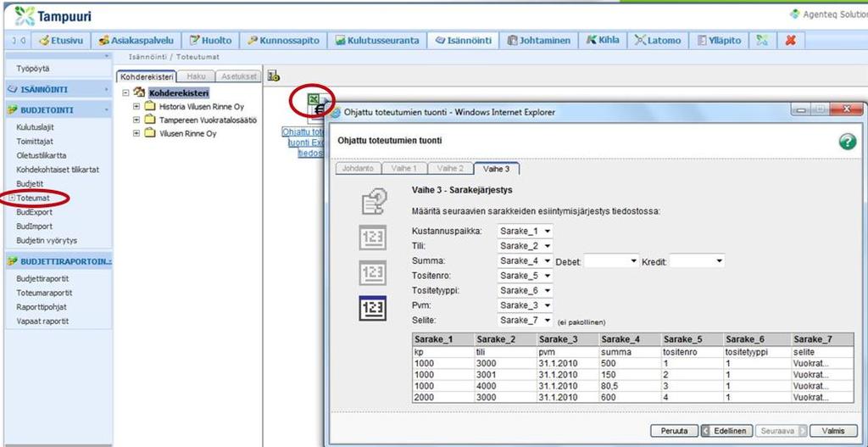Image resolution: width=868 pixels, height=447 pixels.
Task: Open the Kunnossapito menu
Action: (x=283, y=41)
